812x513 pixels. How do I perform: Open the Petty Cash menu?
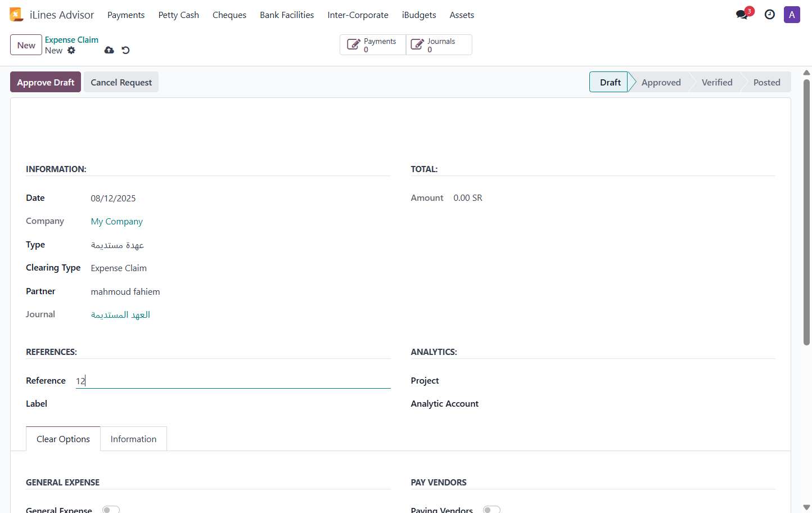tap(179, 15)
